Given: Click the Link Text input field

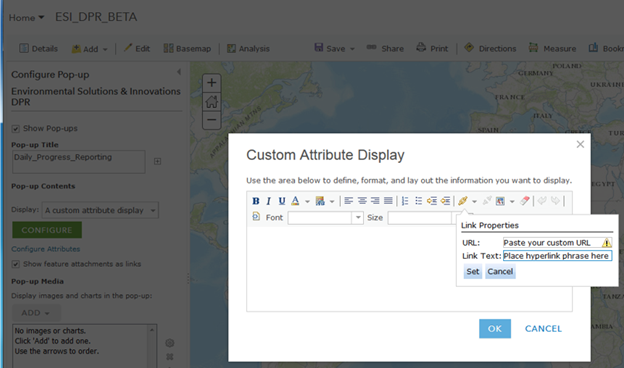Looking at the screenshot, I should pos(557,256).
